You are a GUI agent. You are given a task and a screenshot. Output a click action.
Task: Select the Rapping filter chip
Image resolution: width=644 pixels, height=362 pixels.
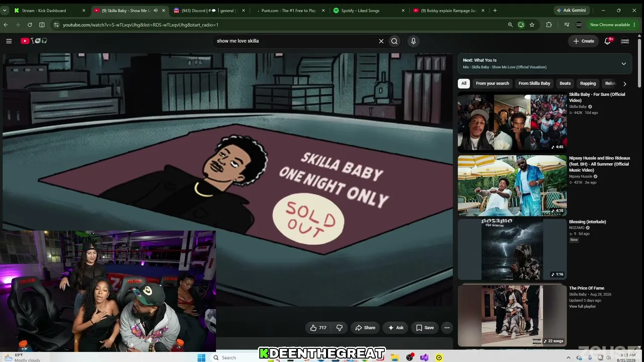(588, 83)
